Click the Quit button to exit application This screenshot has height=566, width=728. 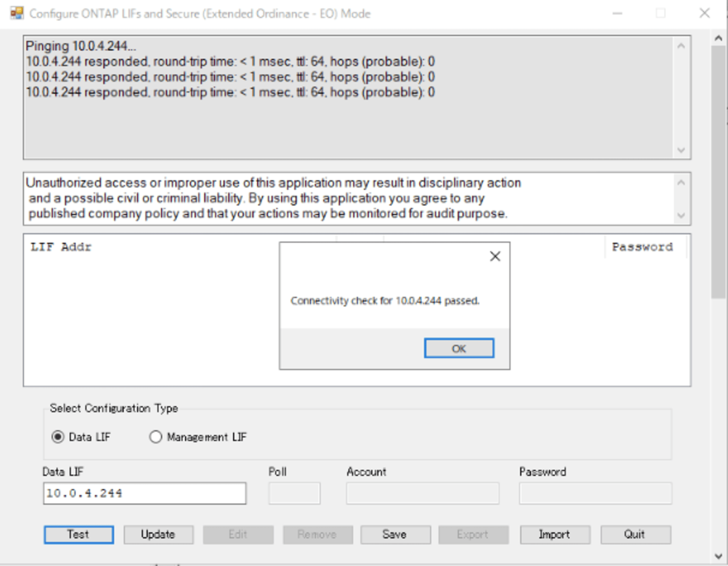point(637,532)
